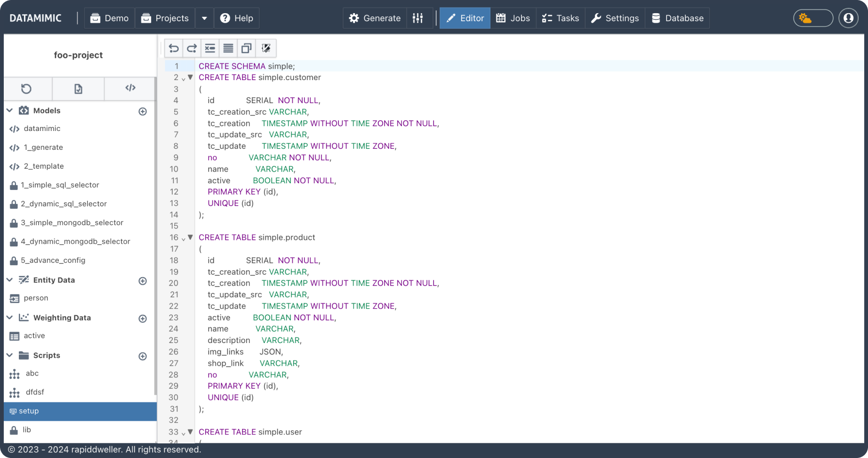This screenshot has height=458, width=868.
Task: Click the outdent icon in editor toolbar
Action: [210, 48]
